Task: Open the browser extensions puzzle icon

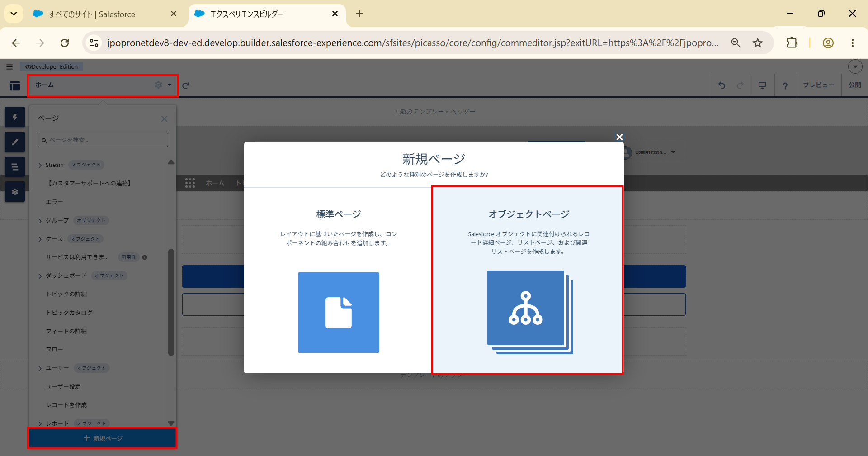Action: click(x=792, y=43)
